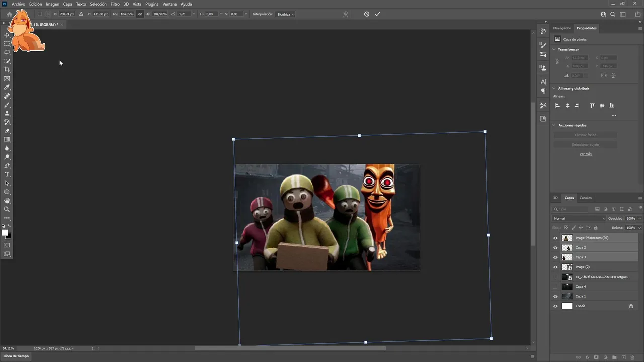The image size is (644, 362).
Task: Click the Ver más link
Action: click(585, 154)
